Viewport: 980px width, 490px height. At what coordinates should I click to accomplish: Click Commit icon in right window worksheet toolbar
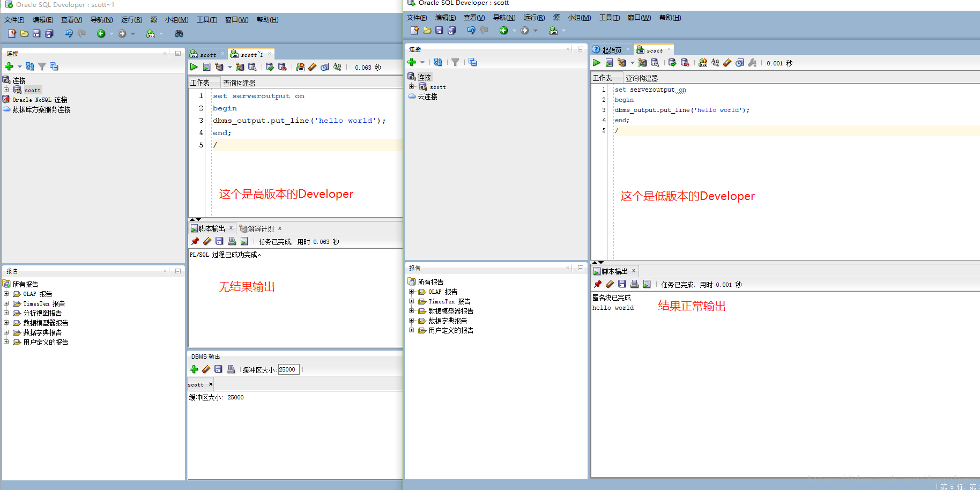[672, 63]
